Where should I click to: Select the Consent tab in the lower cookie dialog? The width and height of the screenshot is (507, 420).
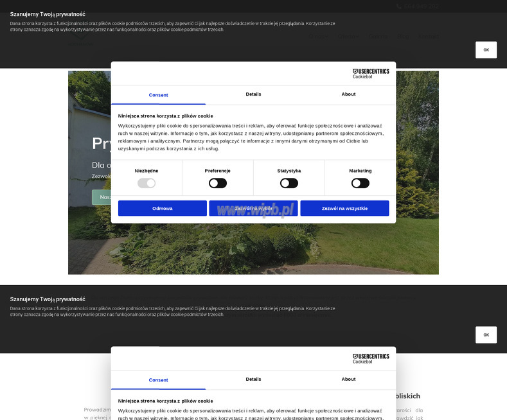point(159,380)
